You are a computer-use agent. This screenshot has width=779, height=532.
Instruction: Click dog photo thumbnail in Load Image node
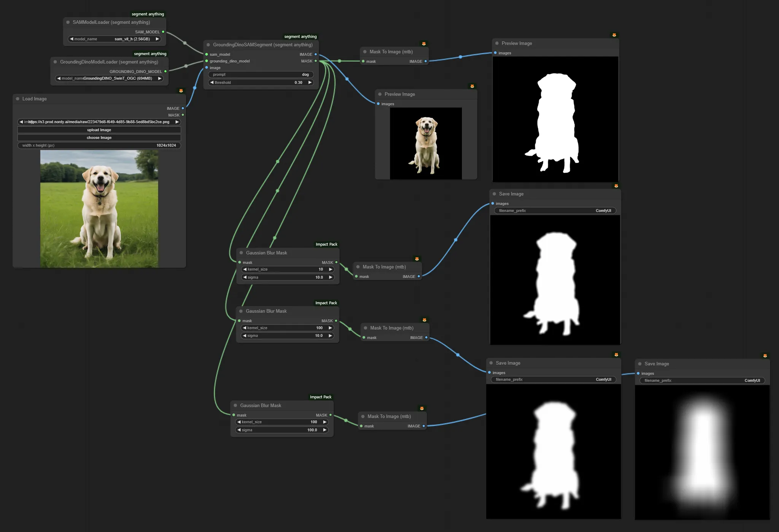99,208
